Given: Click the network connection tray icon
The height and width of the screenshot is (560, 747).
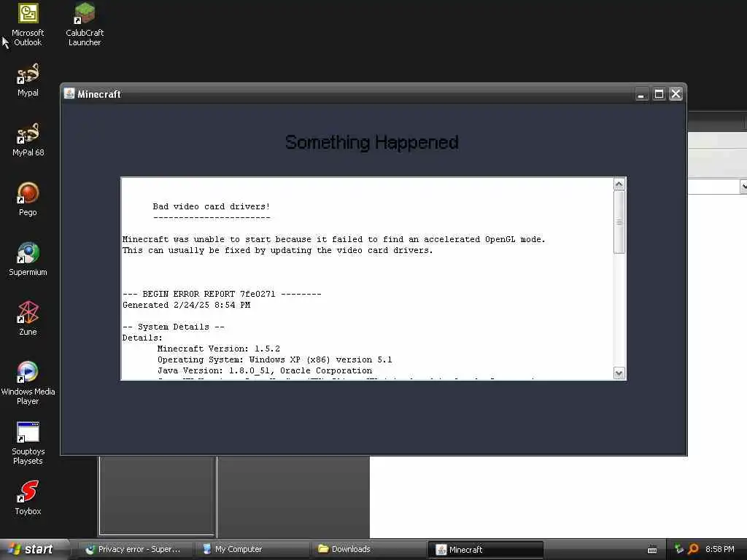Looking at the screenshot, I should tap(679, 549).
